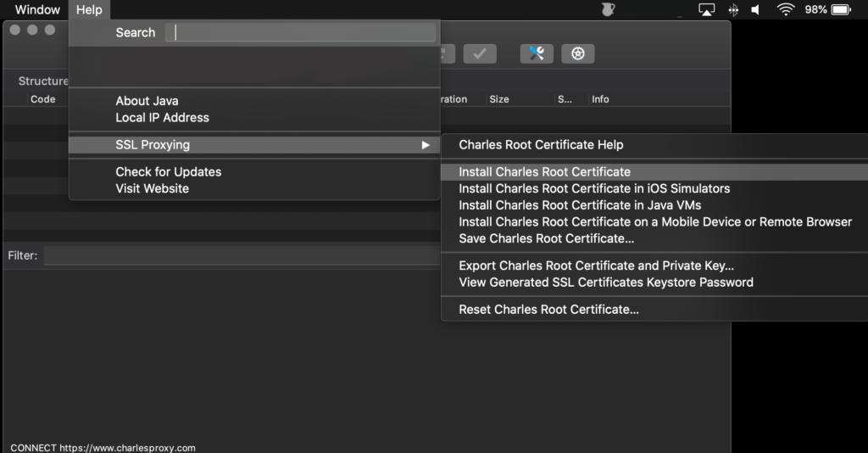Viewport: 868px width, 453px height.
Task: Click the checkmark Validate toolbar button
Action: pos(480,53)
